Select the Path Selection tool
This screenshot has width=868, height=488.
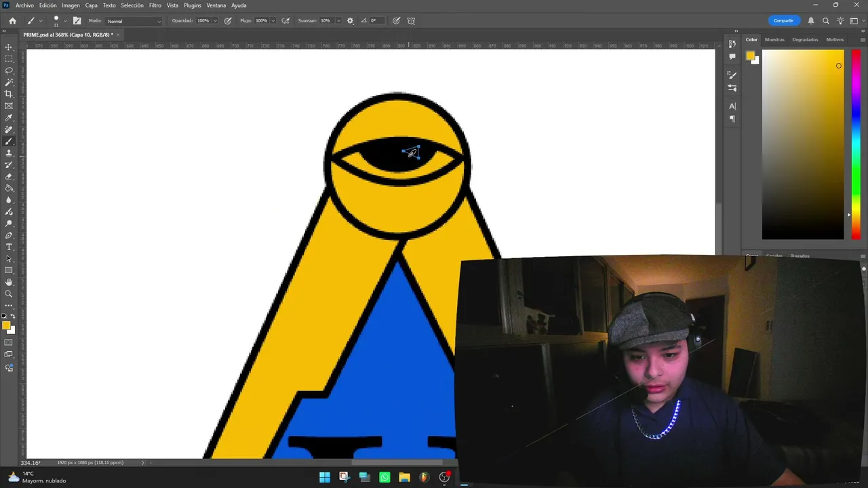(9, 259)
